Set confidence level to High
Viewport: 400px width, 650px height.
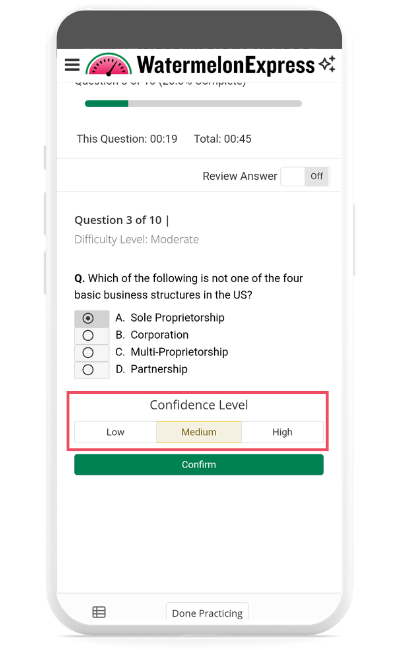[x=282, y=432]
